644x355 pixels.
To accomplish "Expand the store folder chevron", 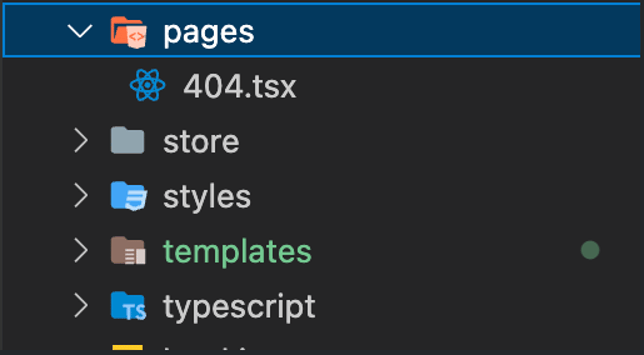I will click(81, 140).
